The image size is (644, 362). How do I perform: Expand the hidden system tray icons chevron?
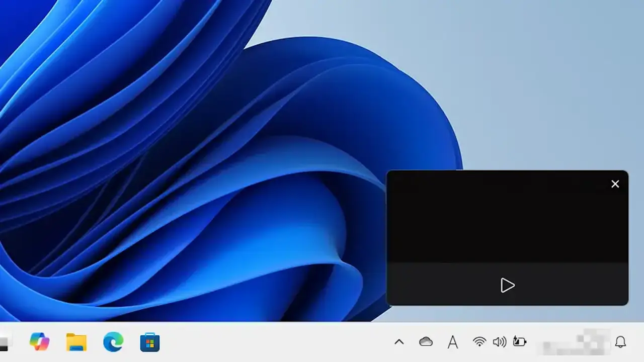coord(399,342)
